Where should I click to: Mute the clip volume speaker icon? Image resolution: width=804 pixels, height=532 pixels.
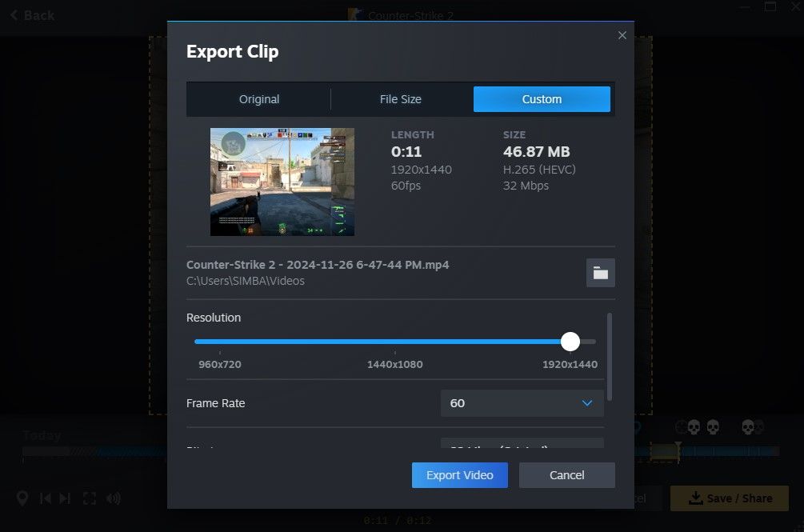pyautogui.click(x=114, y=498)
